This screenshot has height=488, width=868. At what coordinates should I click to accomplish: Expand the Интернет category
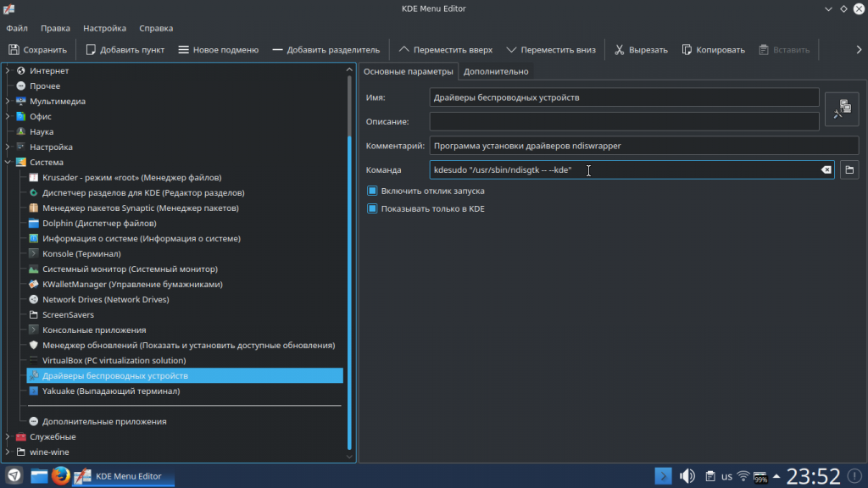(8, 71)
